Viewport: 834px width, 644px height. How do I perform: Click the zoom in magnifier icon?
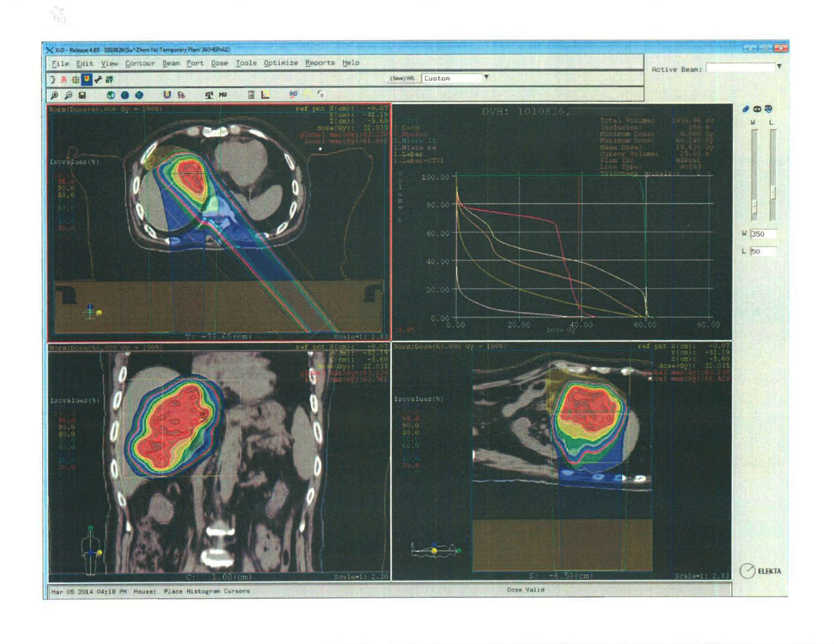pos(54,95)
